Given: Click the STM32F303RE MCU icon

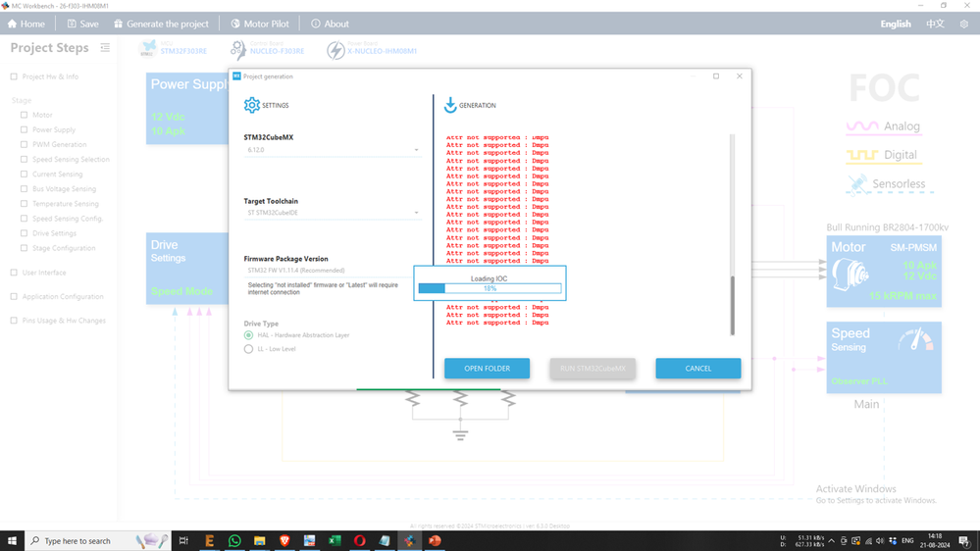Looking at the screenshot, I should click(x=147, y=49).
